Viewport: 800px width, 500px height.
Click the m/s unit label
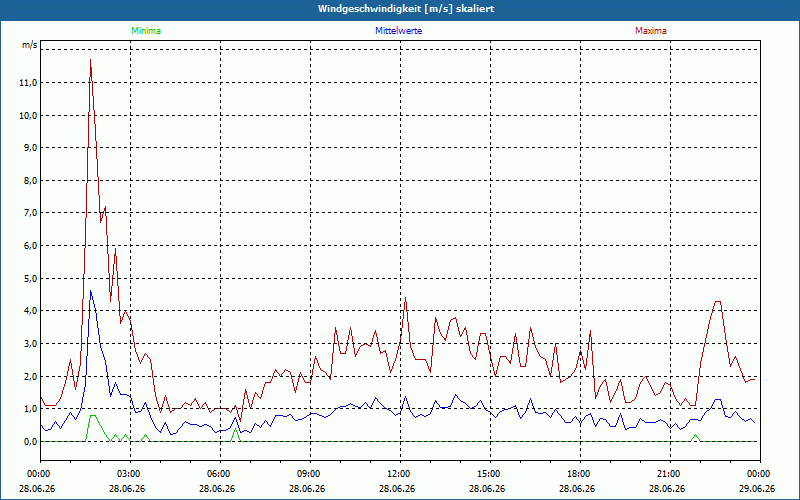point(30,45)
